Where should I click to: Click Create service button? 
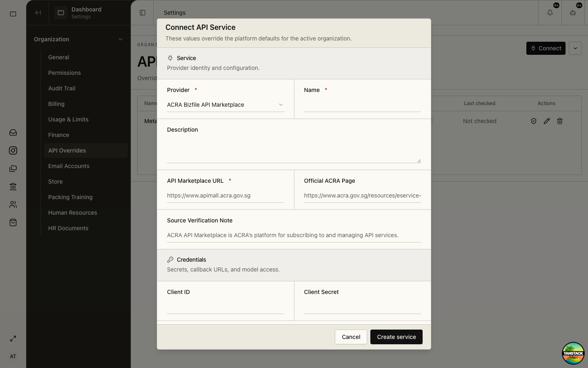tap(396, 337)
